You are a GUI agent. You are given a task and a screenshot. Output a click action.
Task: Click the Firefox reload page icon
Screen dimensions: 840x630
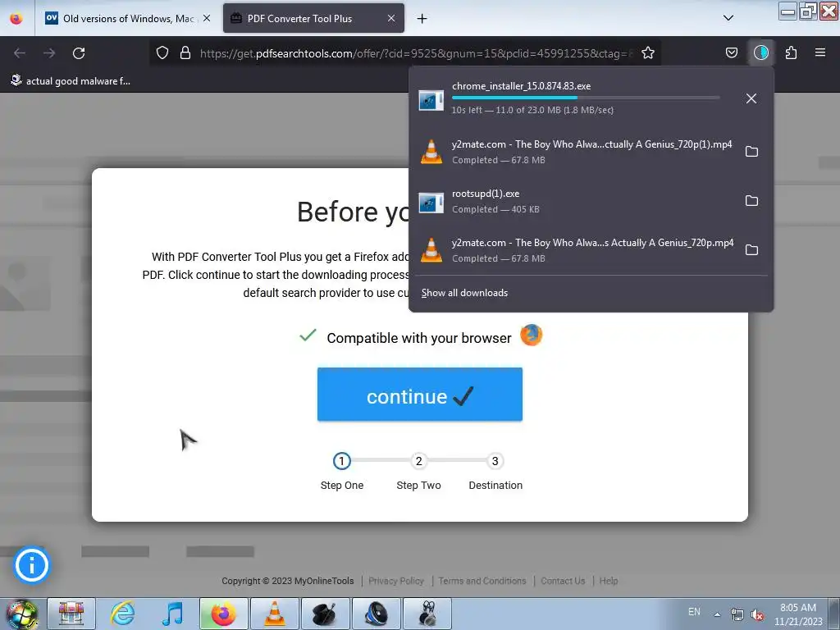[79, 53]
